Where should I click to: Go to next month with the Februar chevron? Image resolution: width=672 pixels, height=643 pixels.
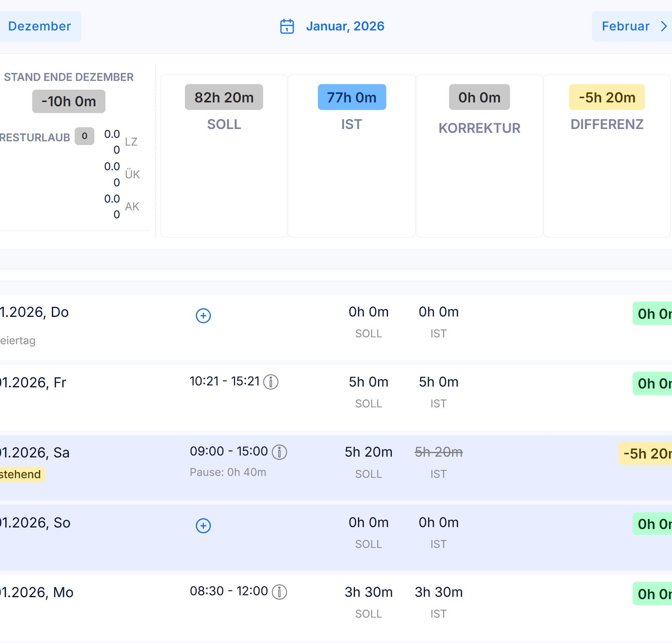pyautogui.click(x=664, y=26)
